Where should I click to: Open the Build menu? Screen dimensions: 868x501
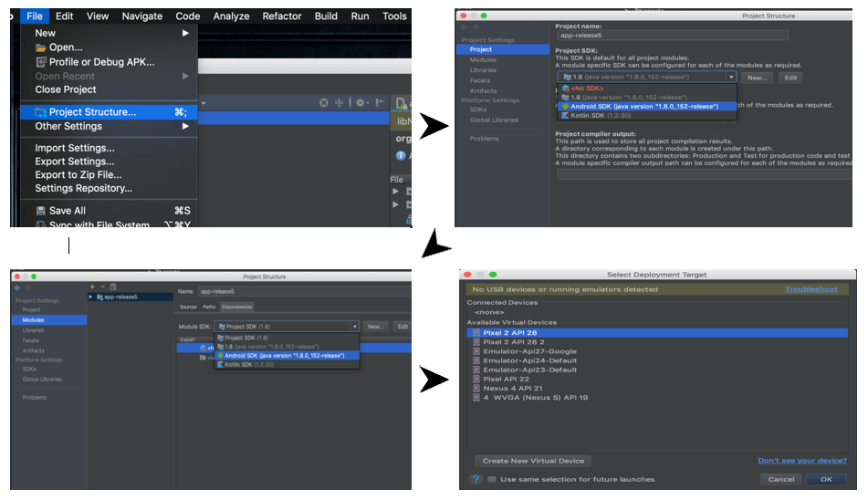click(x=326, y=16)
